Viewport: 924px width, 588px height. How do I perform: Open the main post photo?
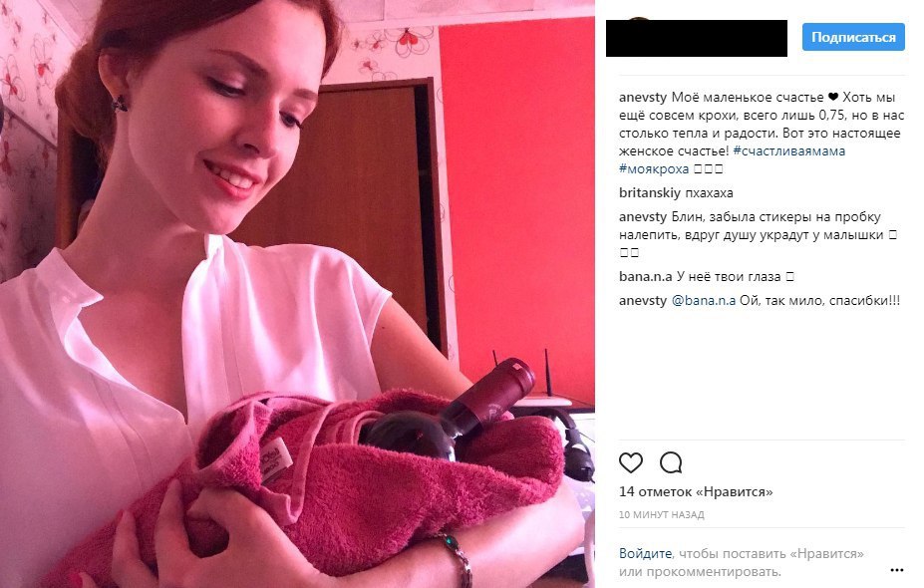[x=297, y=294]
